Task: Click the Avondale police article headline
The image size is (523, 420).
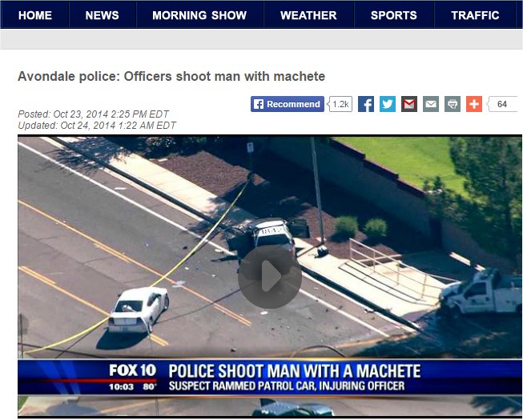Action: pos(171,77)
